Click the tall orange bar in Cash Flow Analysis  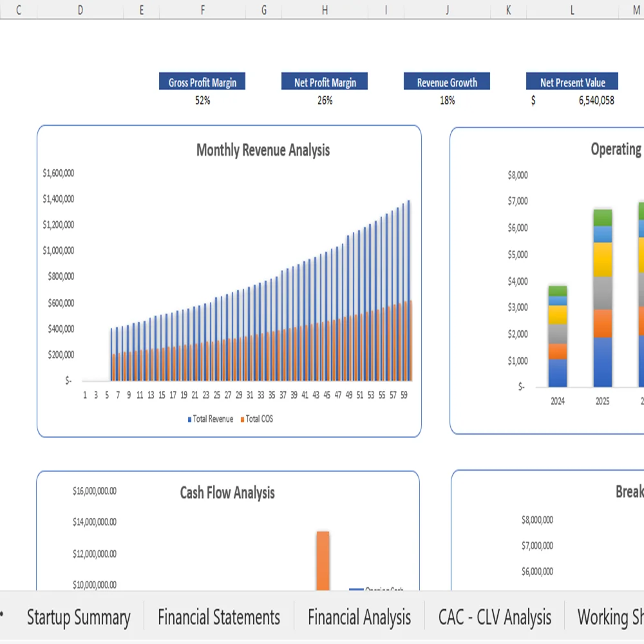pos(323,560)
